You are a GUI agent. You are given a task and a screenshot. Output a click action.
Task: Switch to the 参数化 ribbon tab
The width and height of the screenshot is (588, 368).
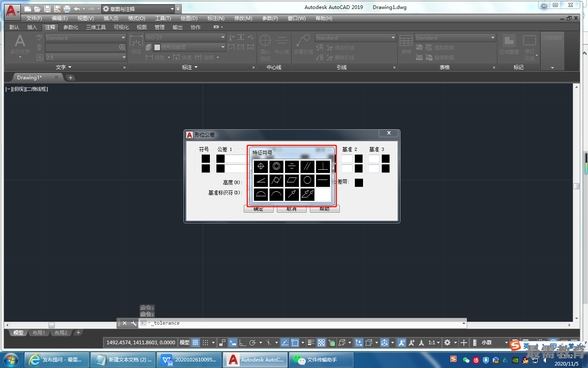point(71,27)
